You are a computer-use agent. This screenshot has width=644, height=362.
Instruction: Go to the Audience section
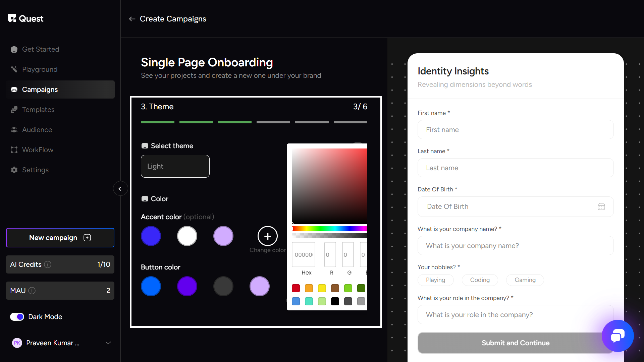37,130
